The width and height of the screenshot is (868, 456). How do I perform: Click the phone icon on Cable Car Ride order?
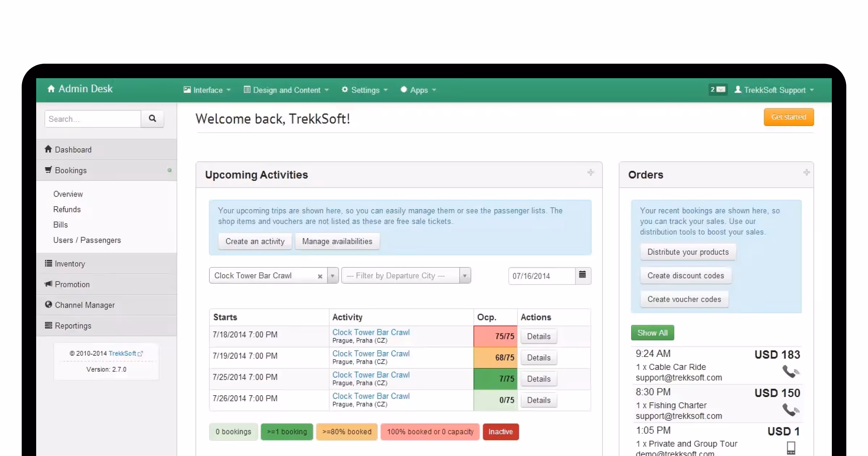click(x=790, y=371)
